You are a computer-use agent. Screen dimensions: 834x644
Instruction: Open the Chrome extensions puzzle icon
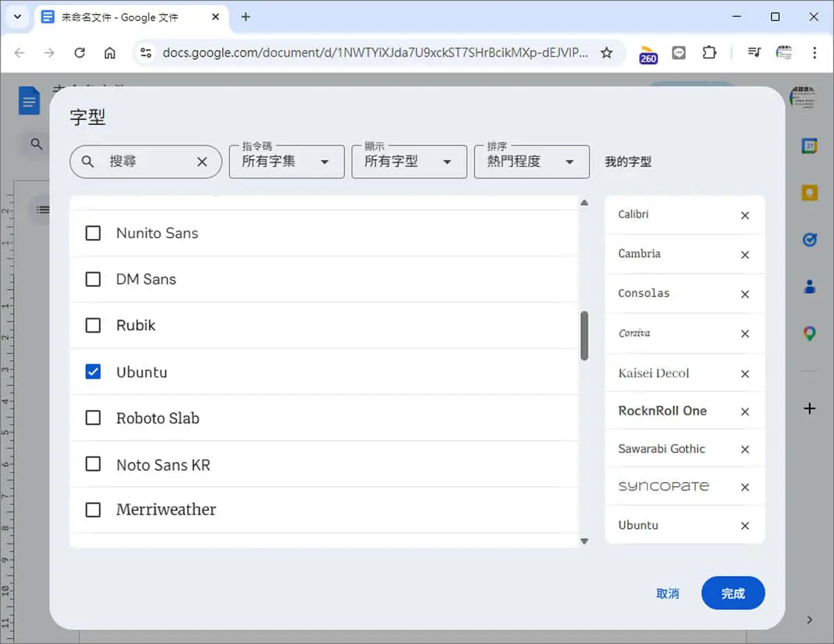coord(710,53)
